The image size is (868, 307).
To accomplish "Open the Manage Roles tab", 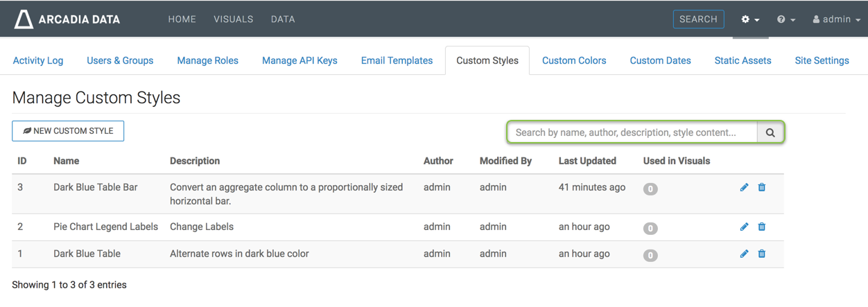I will (x=207, y=60).
